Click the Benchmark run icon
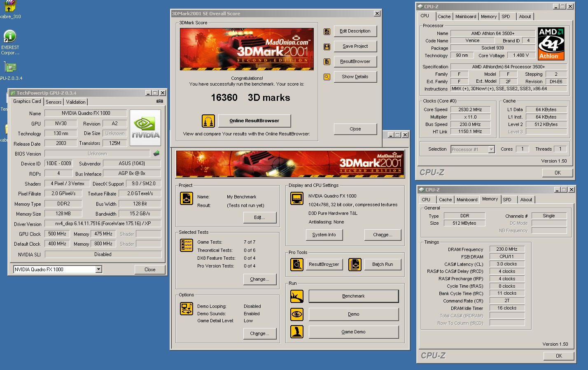 297,296
